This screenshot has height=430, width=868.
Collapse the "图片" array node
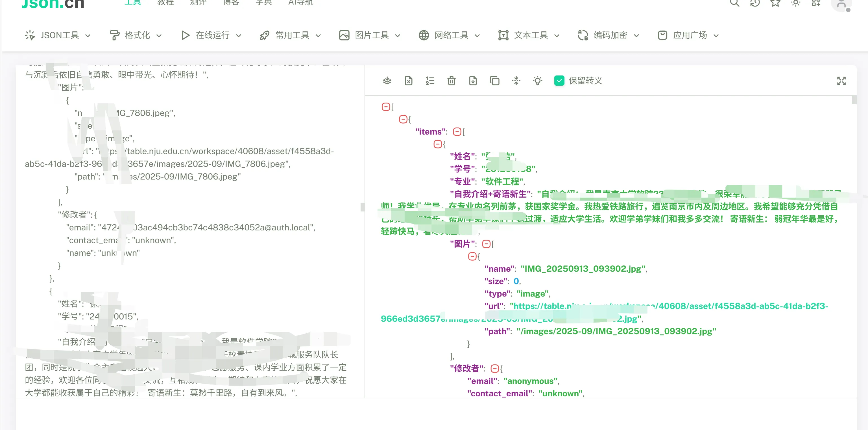coord(486,244)
